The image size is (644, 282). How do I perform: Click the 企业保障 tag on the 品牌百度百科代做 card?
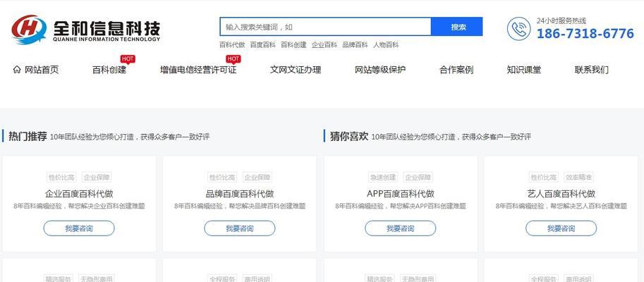pos(257,178)
